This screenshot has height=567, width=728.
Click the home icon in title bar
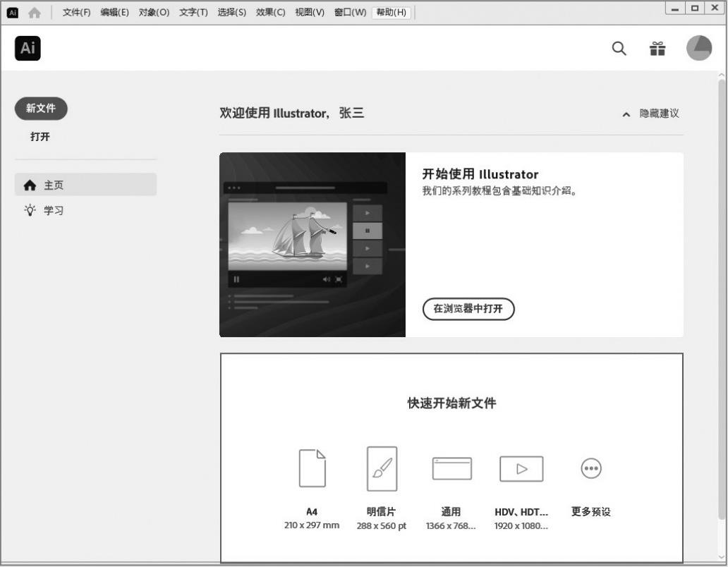(35, 13)
